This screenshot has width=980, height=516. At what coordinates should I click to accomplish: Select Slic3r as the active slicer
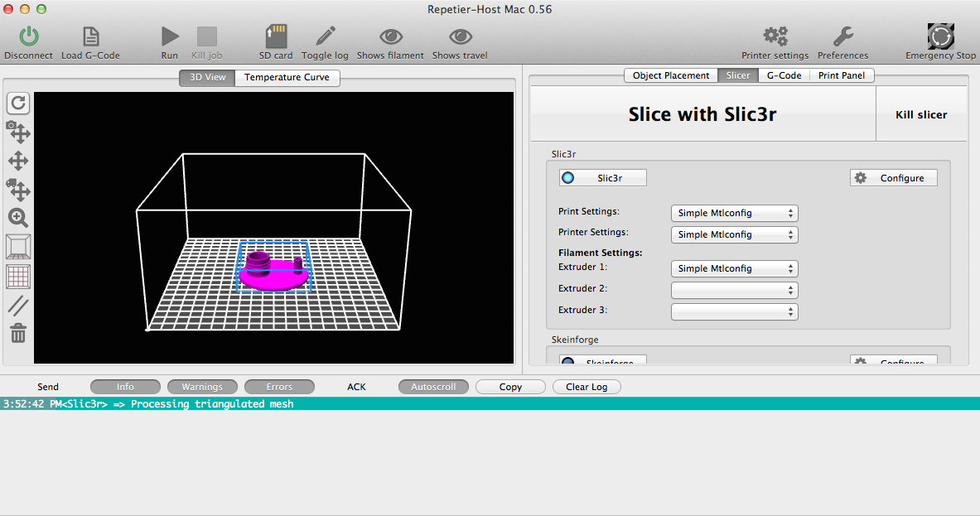click(x=602, y=178)
